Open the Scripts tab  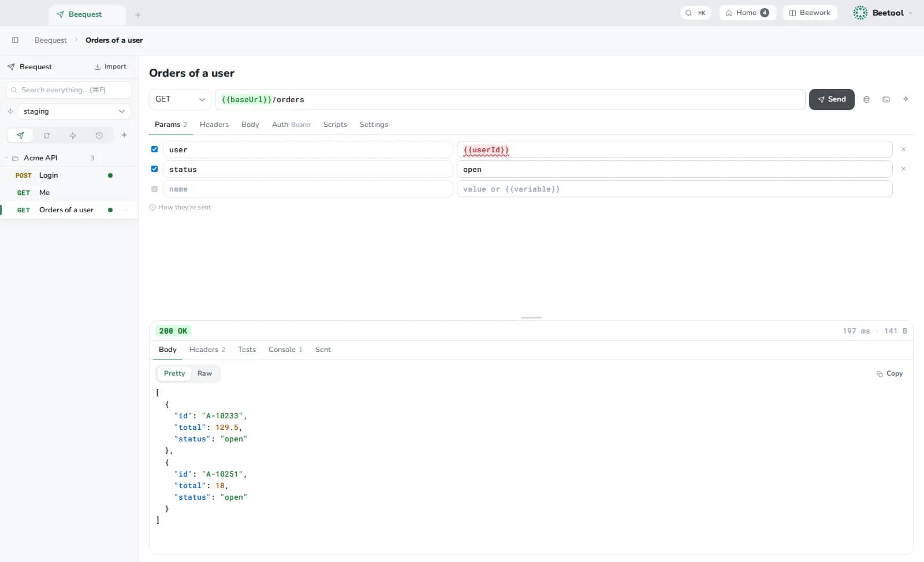pyautogui.click(x=335, y=125)
